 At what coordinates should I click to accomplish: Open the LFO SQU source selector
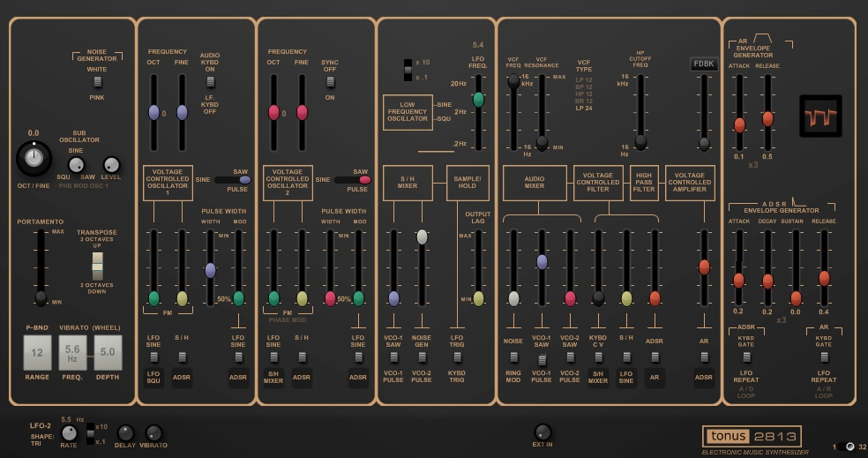153,378
